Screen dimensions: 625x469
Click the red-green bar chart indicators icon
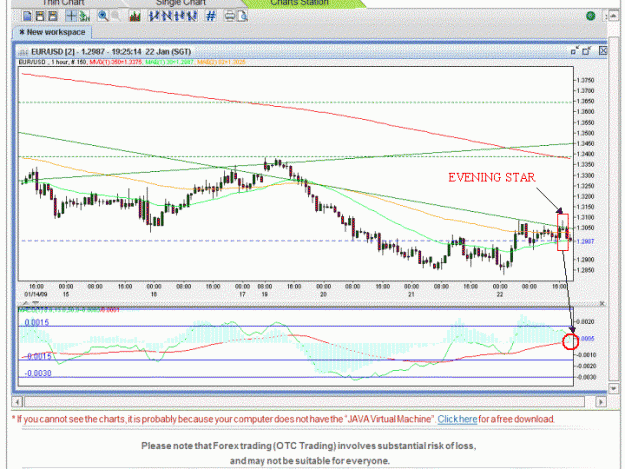pyautogui.click(x=135, y=16)
